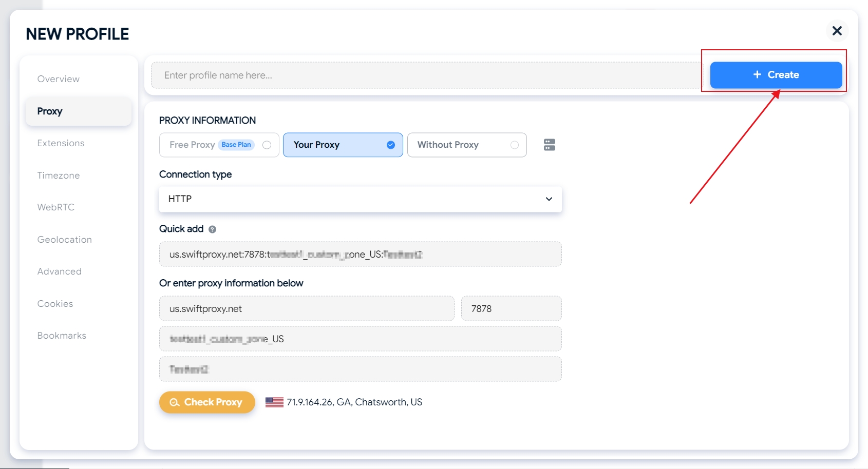
Task: Select the Free Proxy radio option
Action: 267,145
